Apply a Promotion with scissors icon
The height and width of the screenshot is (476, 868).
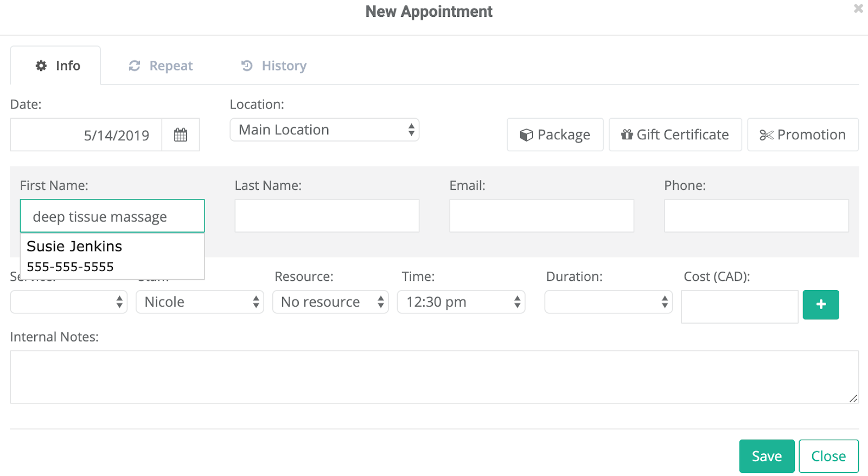[802, 135]
